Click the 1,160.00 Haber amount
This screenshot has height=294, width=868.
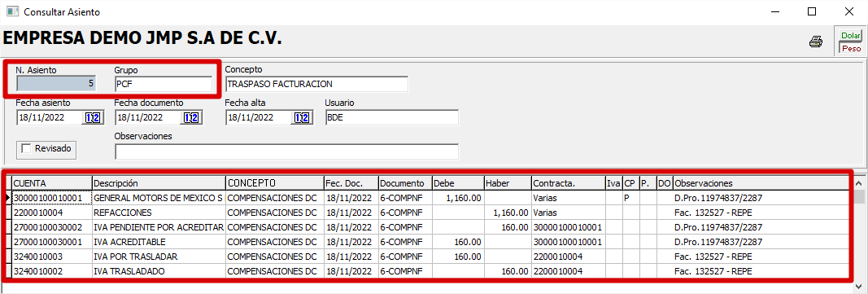click(507, 212)
